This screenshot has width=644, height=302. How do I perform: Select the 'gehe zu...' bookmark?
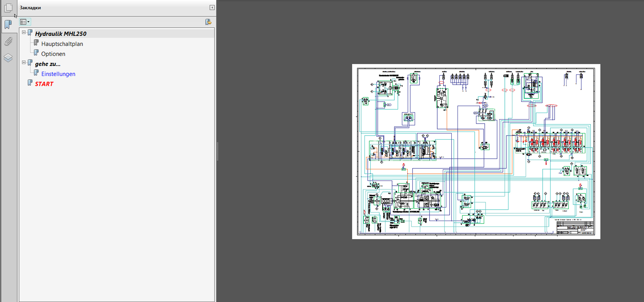tap(48, 64)
